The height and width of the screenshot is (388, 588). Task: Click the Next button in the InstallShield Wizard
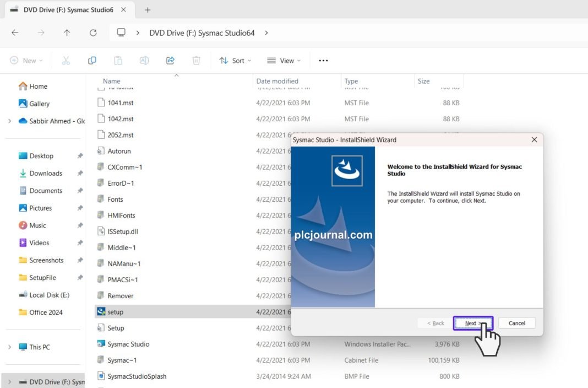[472, 323]
